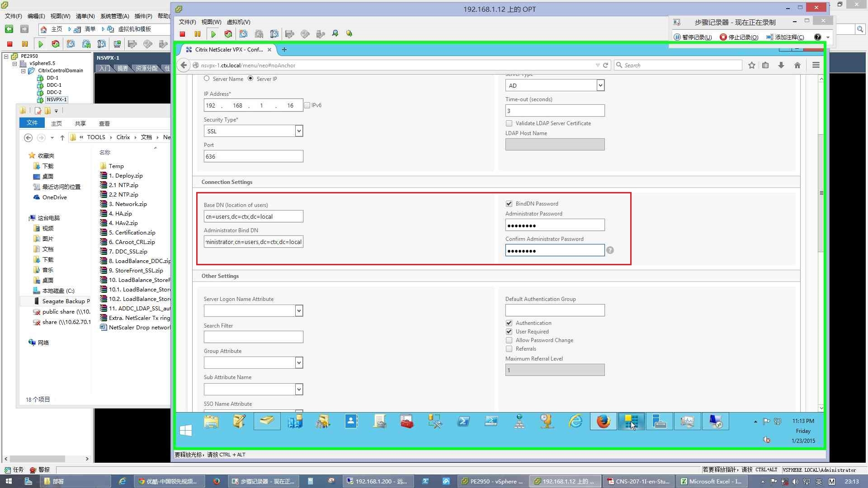Open 清单(N) menu in vSphere client
The height and width of the screenshot is (488, 868).
coord(85,16)
